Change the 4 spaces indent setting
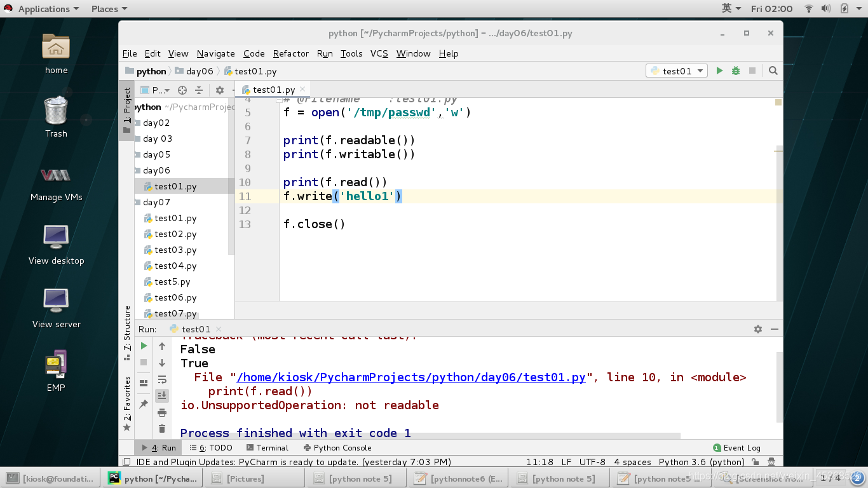This screenshot has width=868, height=488. pos(632,462)
